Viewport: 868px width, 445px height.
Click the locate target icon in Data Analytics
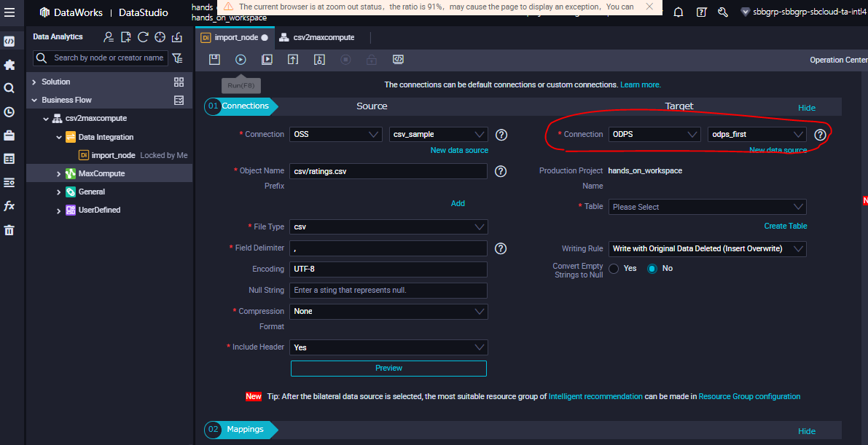click(160, 37)
